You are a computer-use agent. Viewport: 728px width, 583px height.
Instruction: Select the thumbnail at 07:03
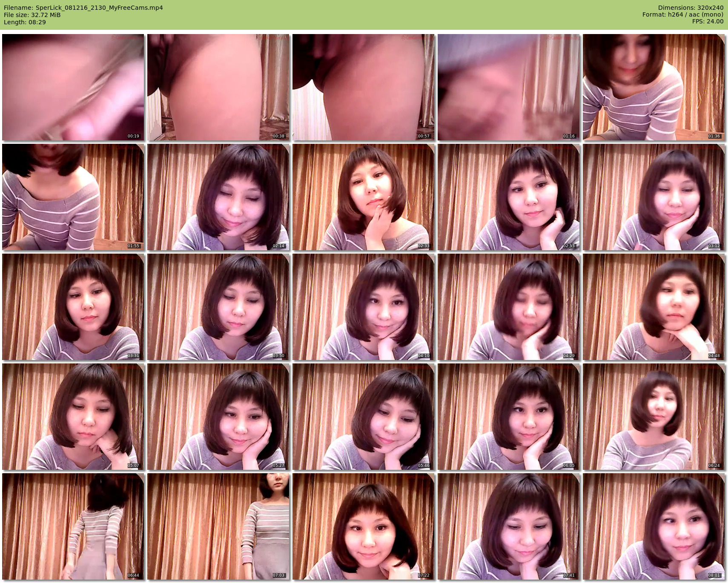click(218, 526)
